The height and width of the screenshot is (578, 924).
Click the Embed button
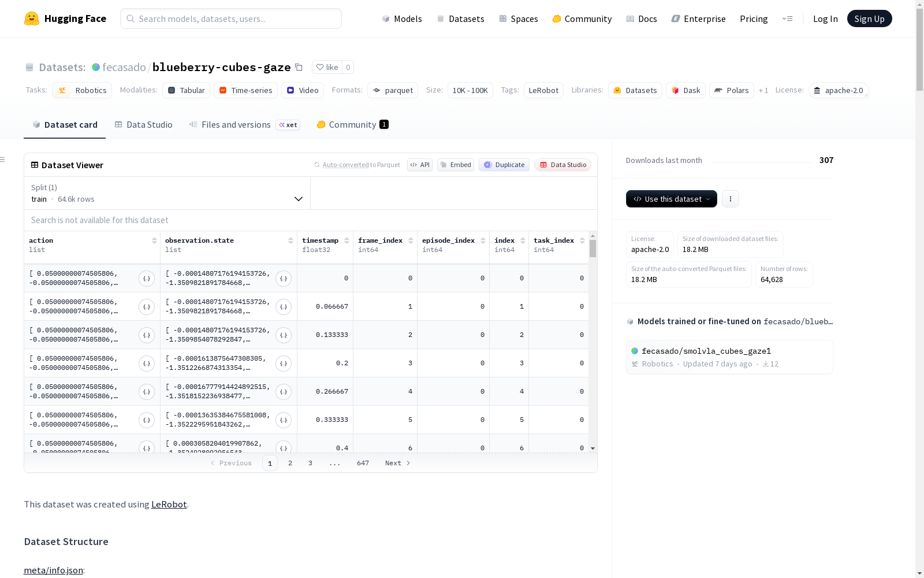[x=456, y=165]
